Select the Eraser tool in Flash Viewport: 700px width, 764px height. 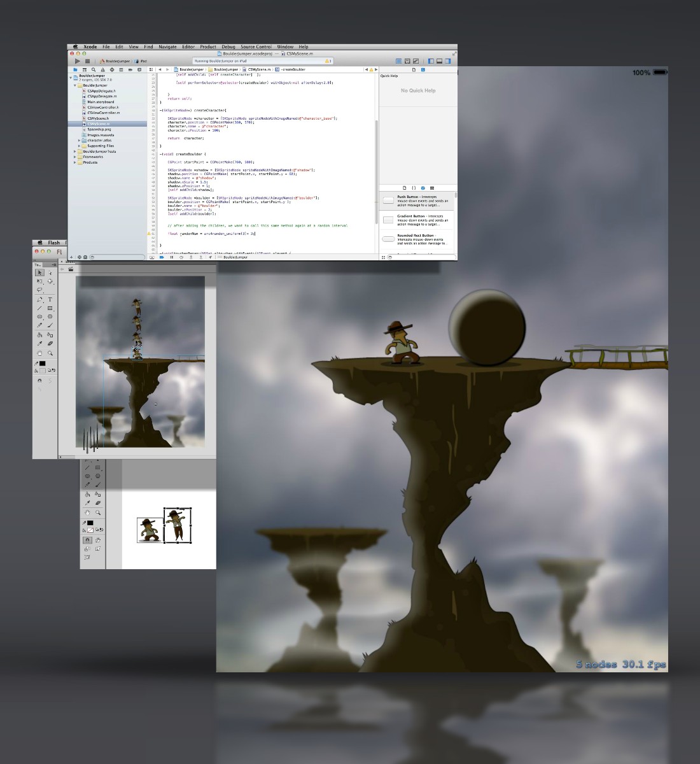[50, 344]
